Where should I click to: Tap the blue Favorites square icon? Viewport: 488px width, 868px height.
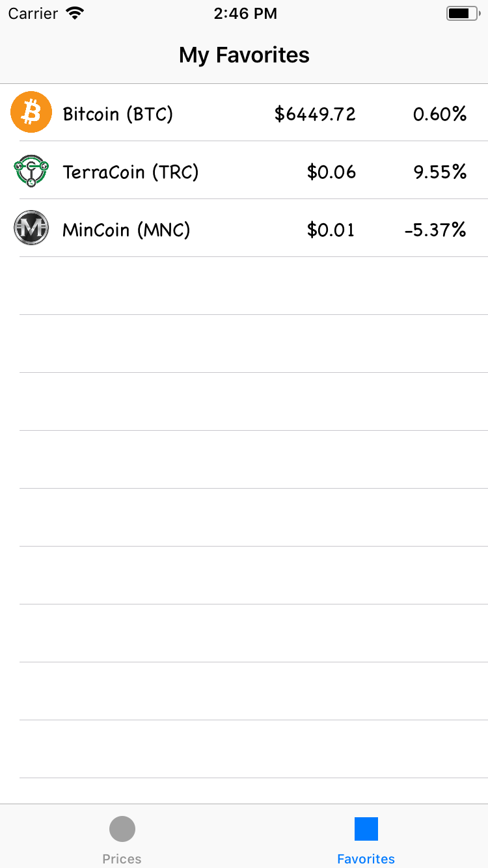point(366,829)
